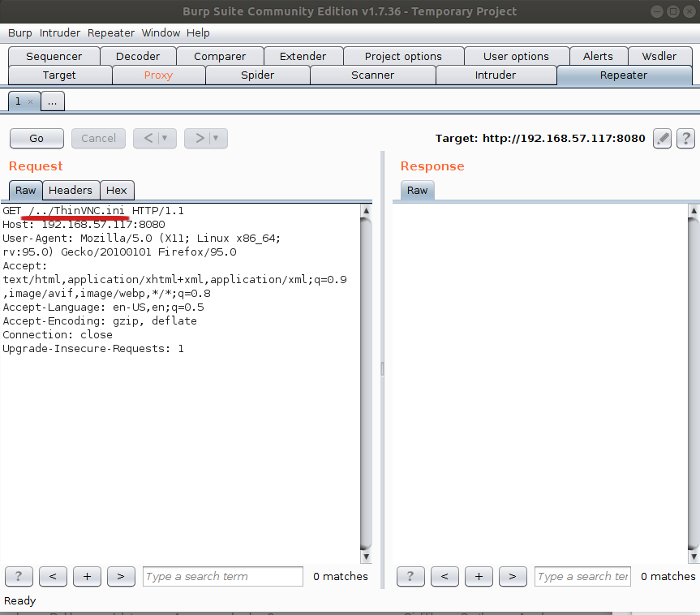700x615 pixels.
Task: Switch to the Wsdler tab
Action: pos(659,56)
